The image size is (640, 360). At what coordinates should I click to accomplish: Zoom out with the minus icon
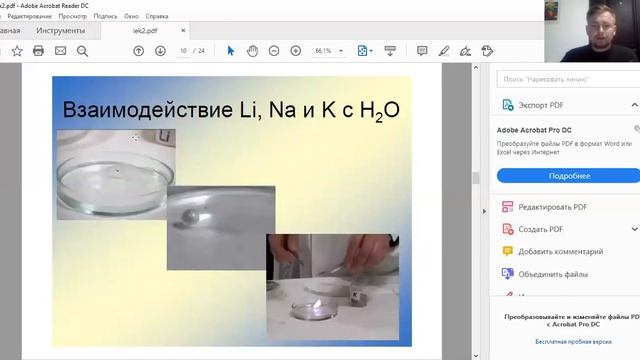[274, 51]
